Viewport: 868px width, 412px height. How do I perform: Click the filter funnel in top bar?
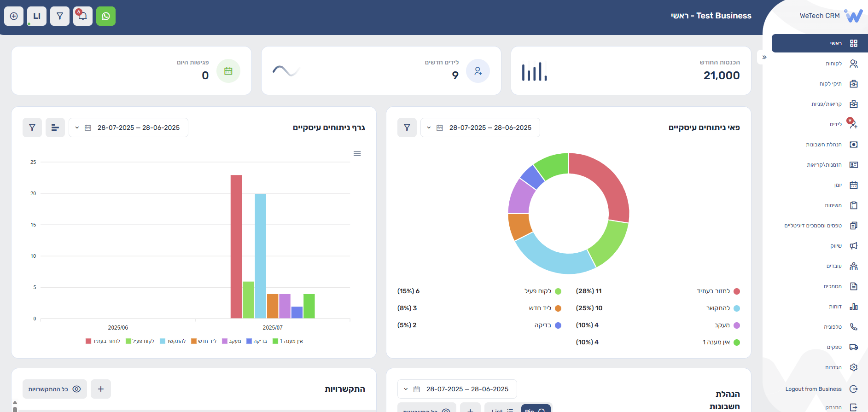[x=60, y=16]
